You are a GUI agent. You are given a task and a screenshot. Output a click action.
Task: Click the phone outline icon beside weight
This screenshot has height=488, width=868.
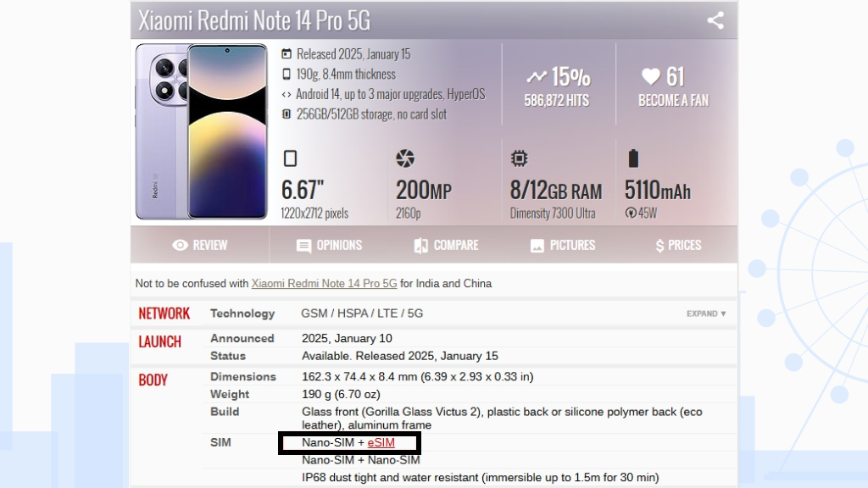pos(287,74)
